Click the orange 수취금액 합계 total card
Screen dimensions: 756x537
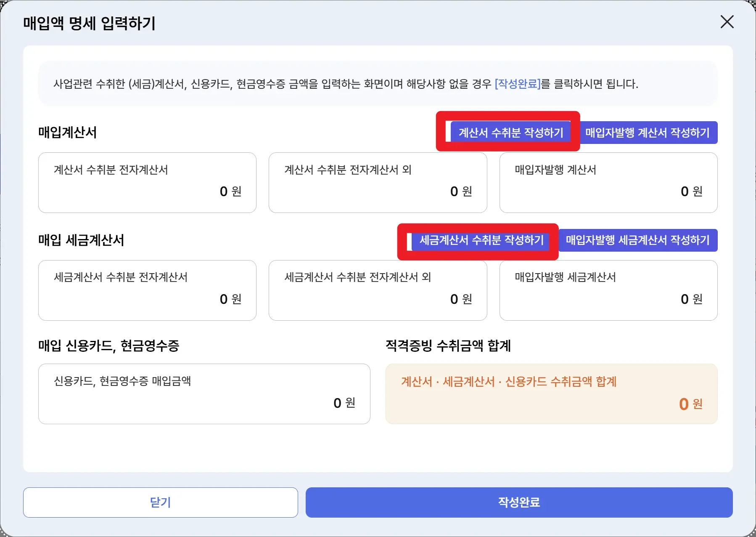click(551, 394)
